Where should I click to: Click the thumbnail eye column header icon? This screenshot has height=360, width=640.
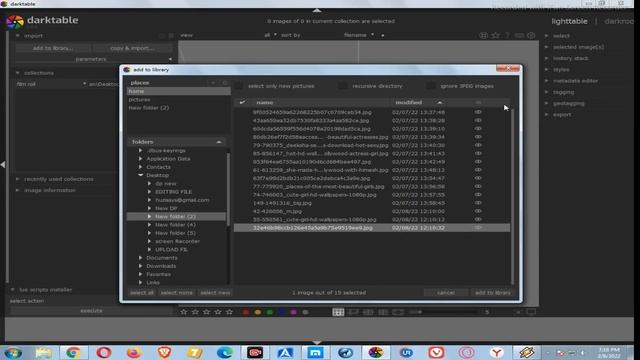pos(478,102)
